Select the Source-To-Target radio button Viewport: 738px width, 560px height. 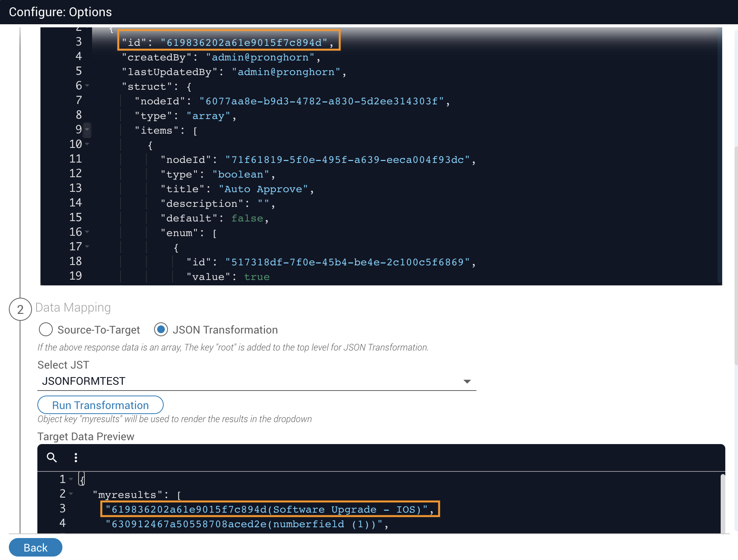(x=46, y=330)
